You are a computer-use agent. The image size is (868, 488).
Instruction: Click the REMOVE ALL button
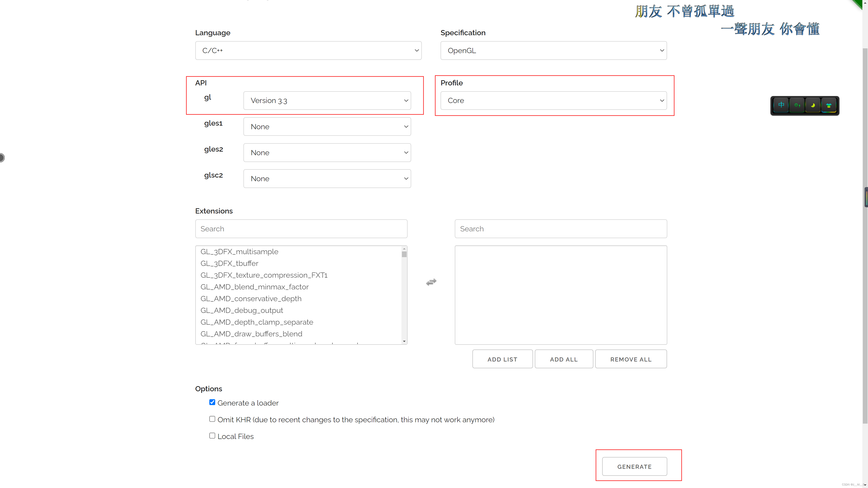(x=631, y=359)
